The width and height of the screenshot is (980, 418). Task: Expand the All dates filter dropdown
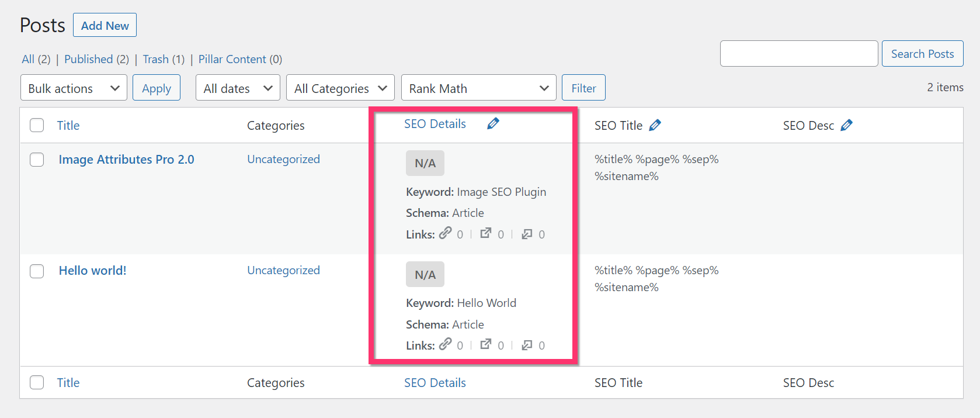(238, 88)
